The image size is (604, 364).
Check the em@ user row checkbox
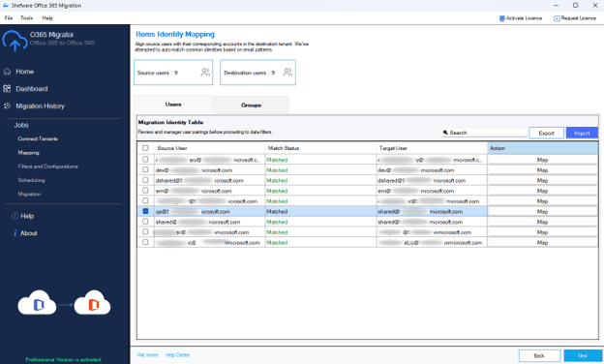[x=145, y=191]
